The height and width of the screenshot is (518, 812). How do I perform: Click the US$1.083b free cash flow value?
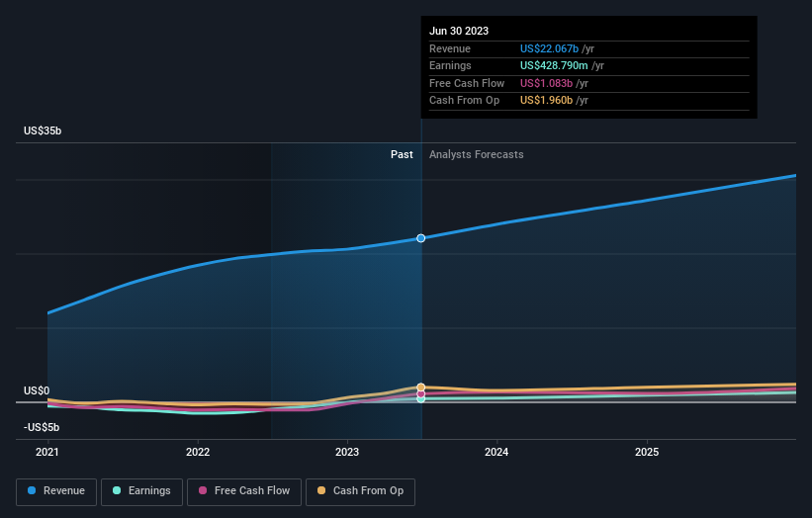(x=546, y=83)
